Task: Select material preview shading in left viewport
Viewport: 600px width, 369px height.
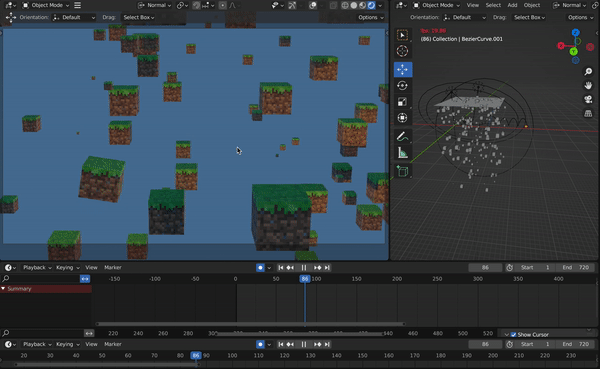Action: tap(362, 5)
